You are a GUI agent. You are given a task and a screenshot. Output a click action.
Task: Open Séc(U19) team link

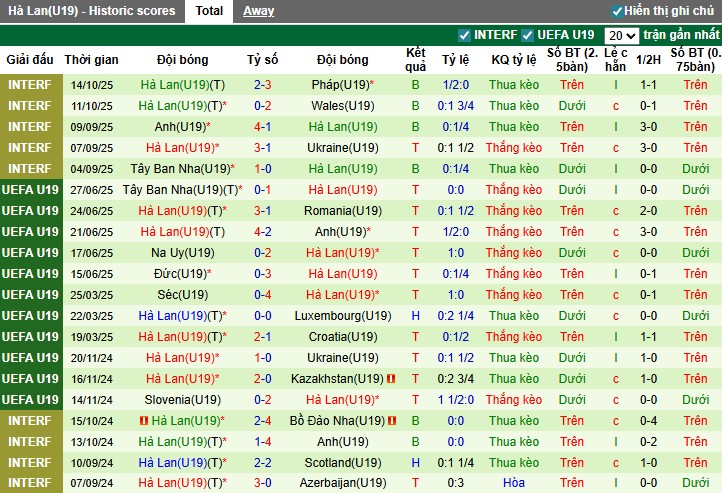[182, 295]
